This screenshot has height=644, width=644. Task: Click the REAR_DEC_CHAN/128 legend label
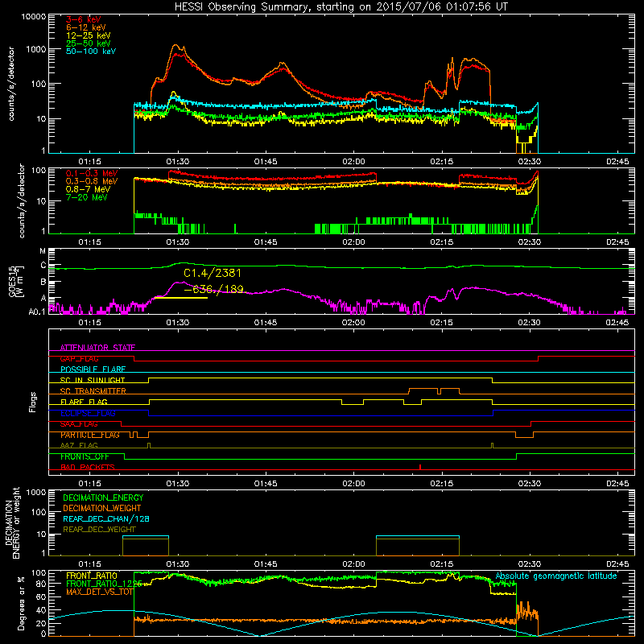pos(106,519)
